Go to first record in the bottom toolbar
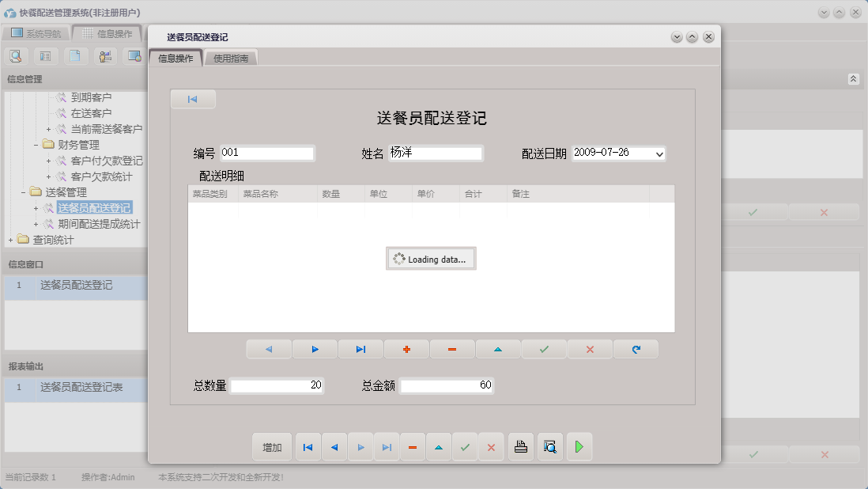This screenshot has width=868, height=489. [x=308, y=447]
